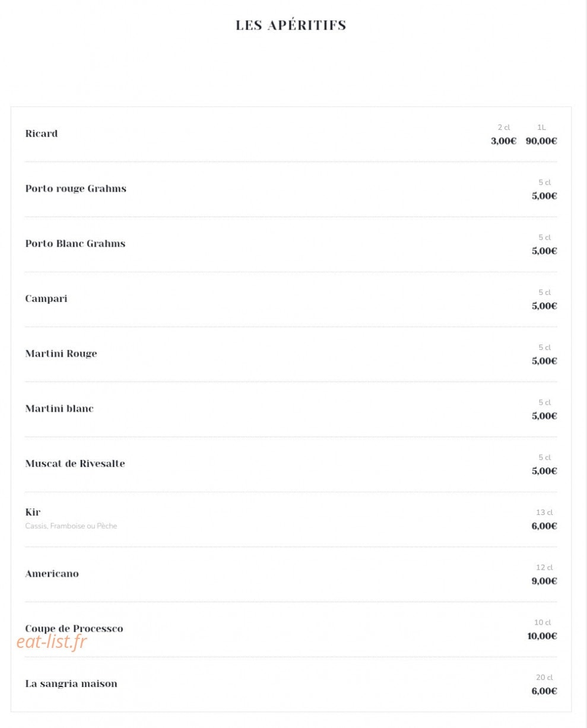Click the Kir item title

click(x=33, y=512)
